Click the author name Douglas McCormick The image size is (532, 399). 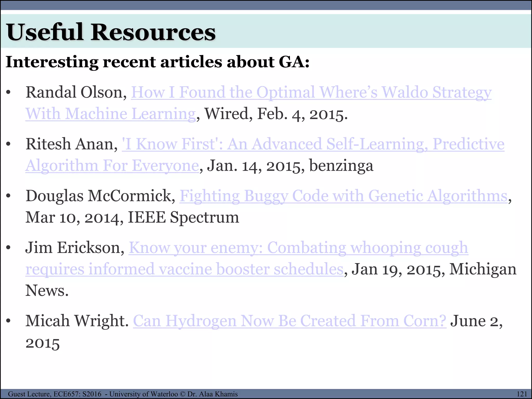100,196
